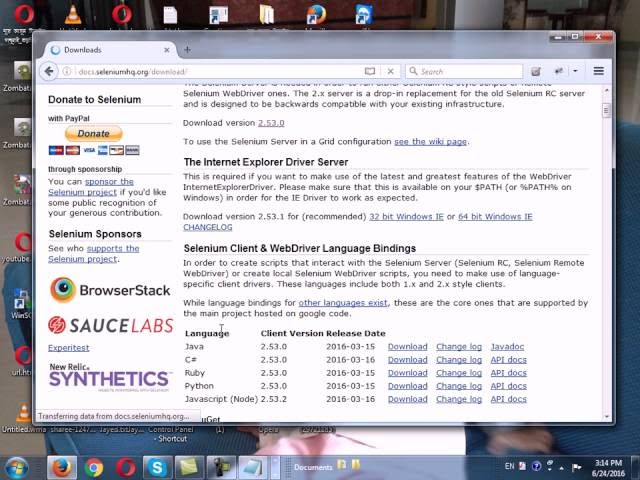Launch Opera from the taskbar

[x=125, y=468]
